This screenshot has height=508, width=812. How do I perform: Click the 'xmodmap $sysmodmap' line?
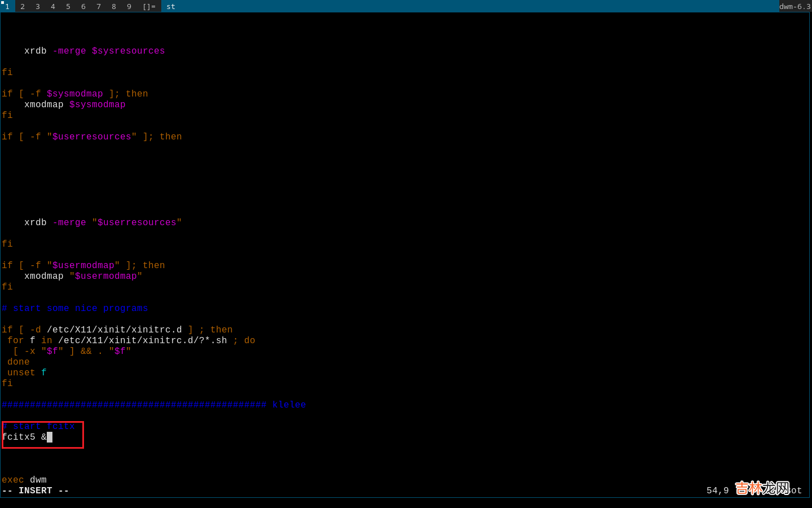tap(75, 104)
